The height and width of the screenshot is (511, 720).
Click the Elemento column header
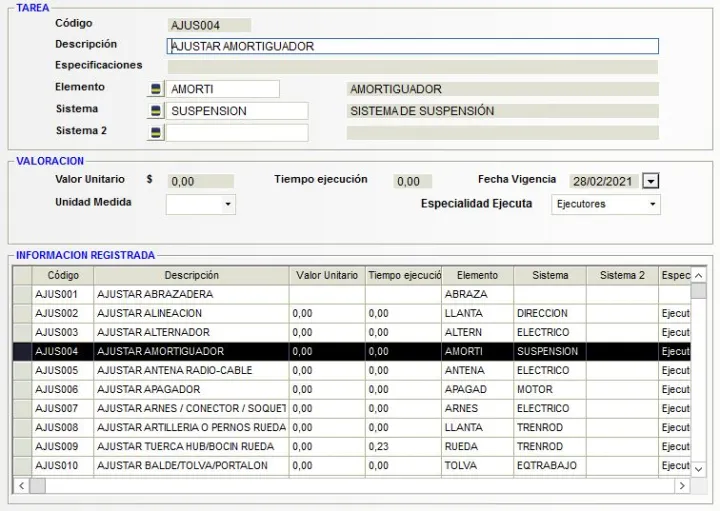[x=477, y=275]
